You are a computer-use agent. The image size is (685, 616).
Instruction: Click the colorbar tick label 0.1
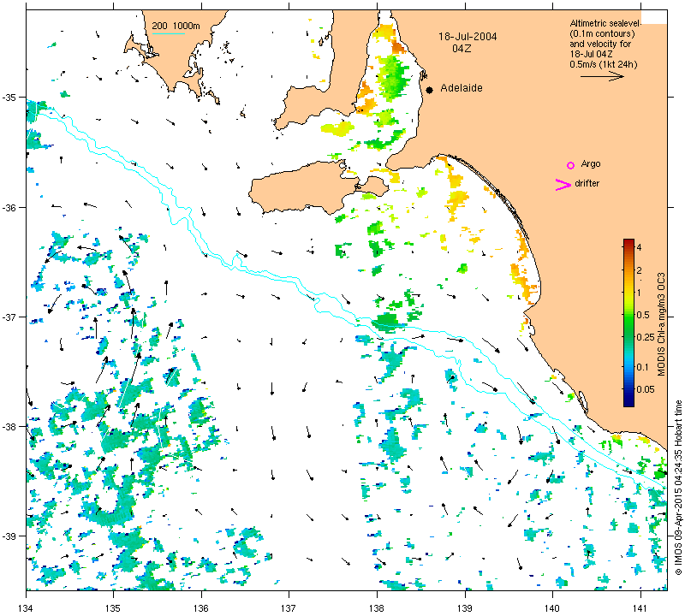pos(643,367)
